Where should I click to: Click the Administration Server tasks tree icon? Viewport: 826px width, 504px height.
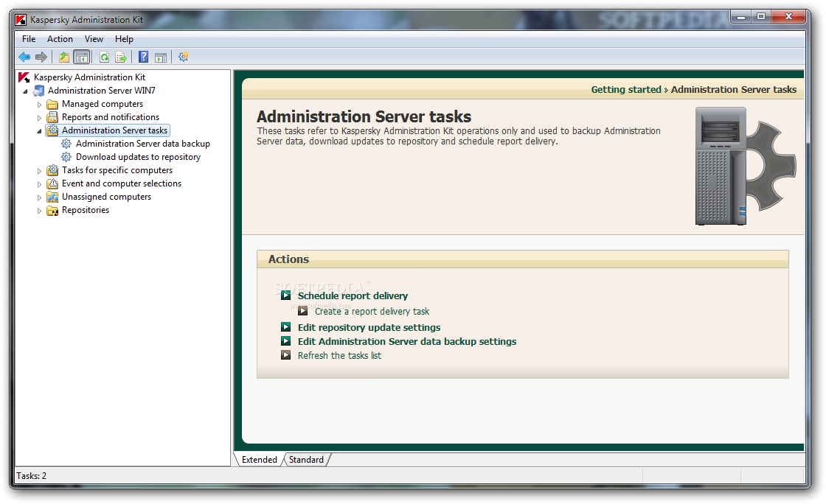52,130
